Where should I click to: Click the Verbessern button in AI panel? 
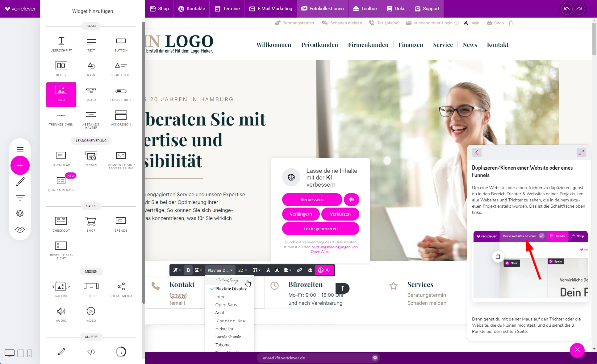(312, 200)
